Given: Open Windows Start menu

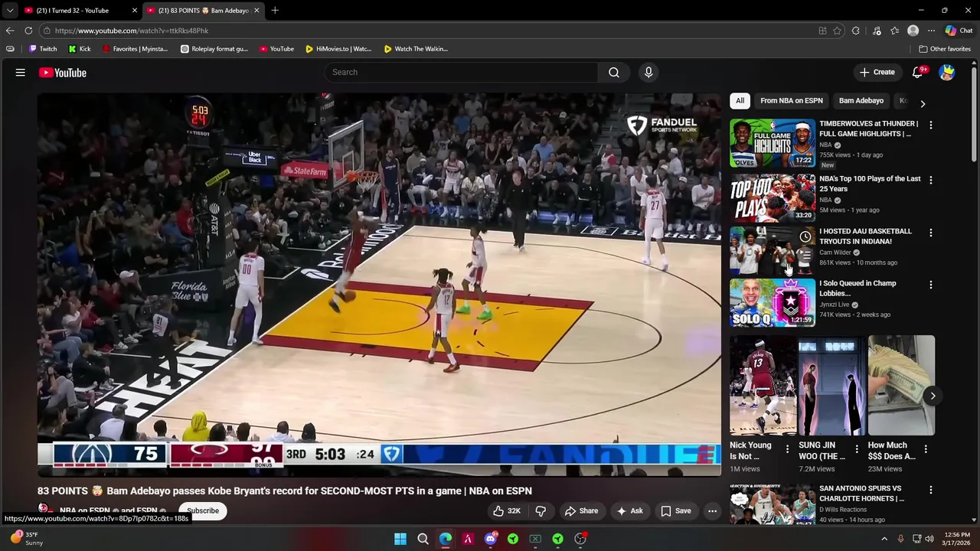Looking at the screenshot, I should coord(400,539).
